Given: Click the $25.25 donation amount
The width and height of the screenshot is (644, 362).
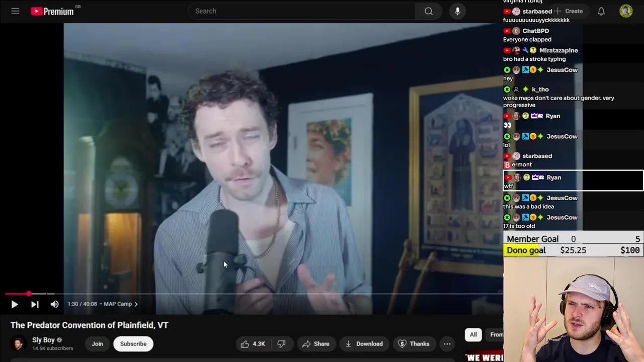Looking at the screenshot, I should coord(573,250).
